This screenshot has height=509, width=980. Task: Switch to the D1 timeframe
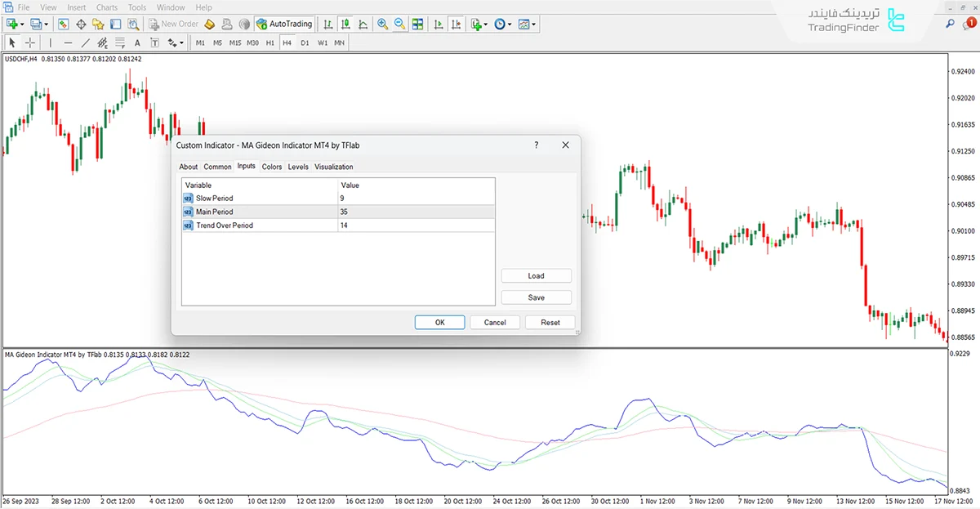(305, 42)
